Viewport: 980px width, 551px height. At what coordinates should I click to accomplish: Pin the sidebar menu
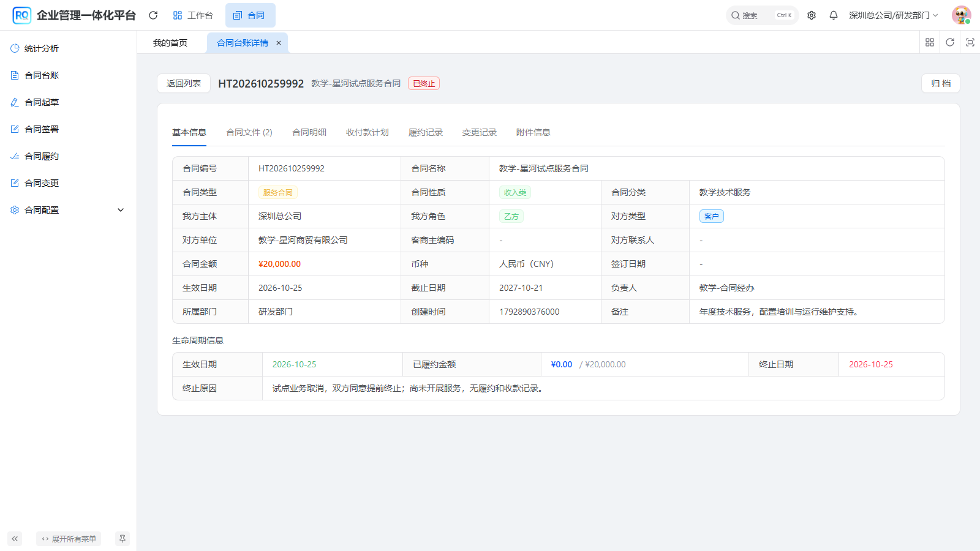(123, 539)
